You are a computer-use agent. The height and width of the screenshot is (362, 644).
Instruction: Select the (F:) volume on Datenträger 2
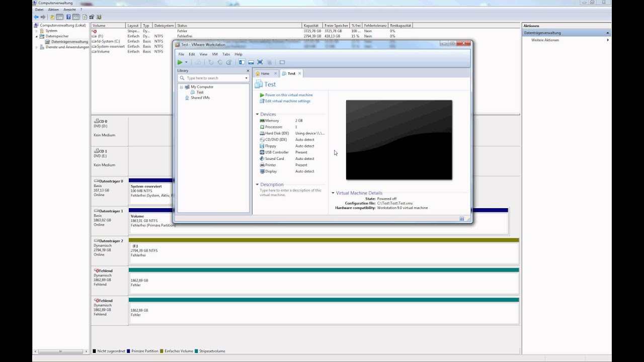coord(324,250)
